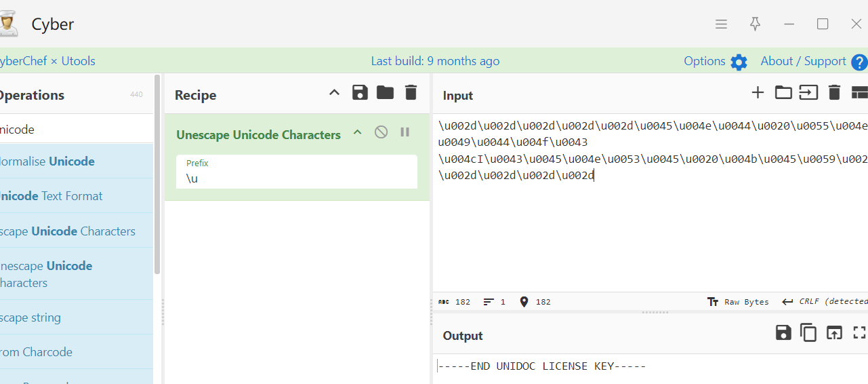This screenshot has width=868, height=384.
Task: Open the Options settings
Action: (716, 62)
